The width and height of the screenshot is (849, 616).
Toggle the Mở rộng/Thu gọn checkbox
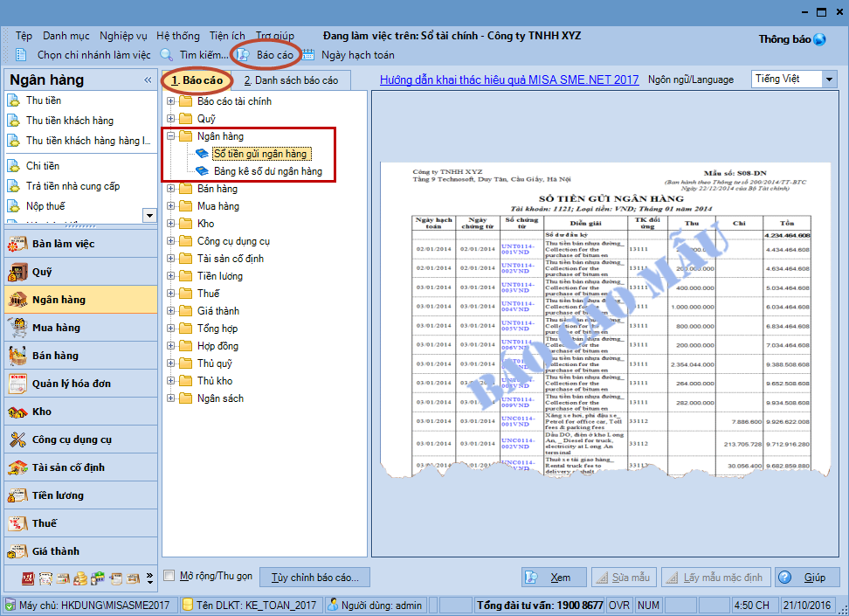(170, 577)
